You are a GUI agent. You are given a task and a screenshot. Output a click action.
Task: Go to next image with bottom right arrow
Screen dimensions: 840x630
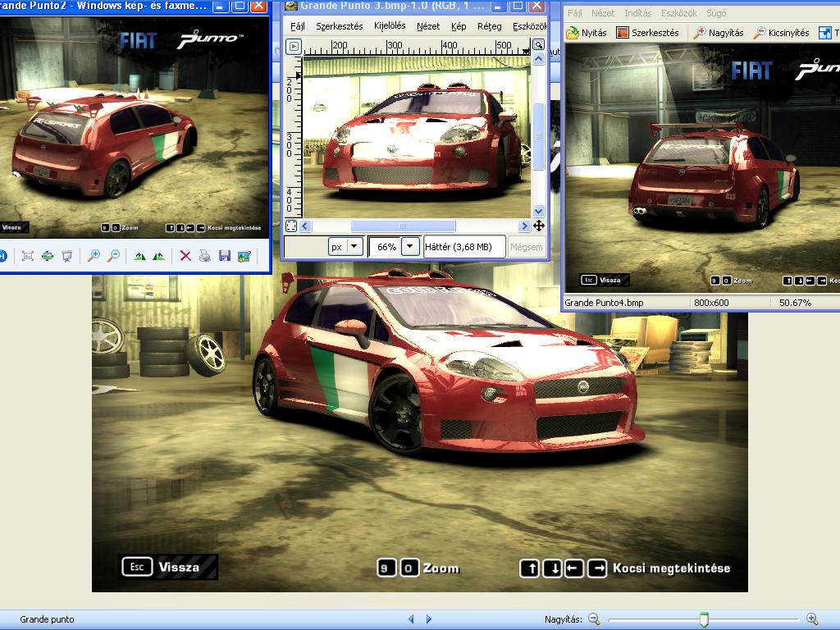[428, 619]
